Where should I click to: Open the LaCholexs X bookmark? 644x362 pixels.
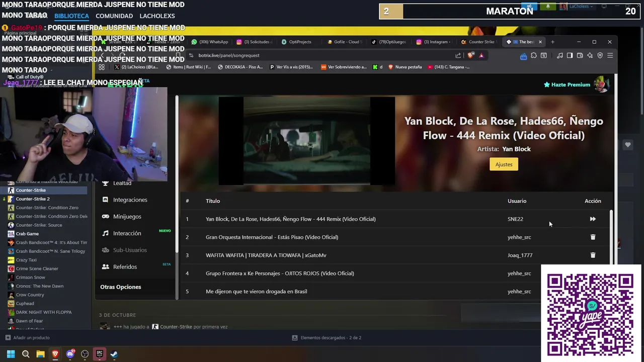[136, 67]
